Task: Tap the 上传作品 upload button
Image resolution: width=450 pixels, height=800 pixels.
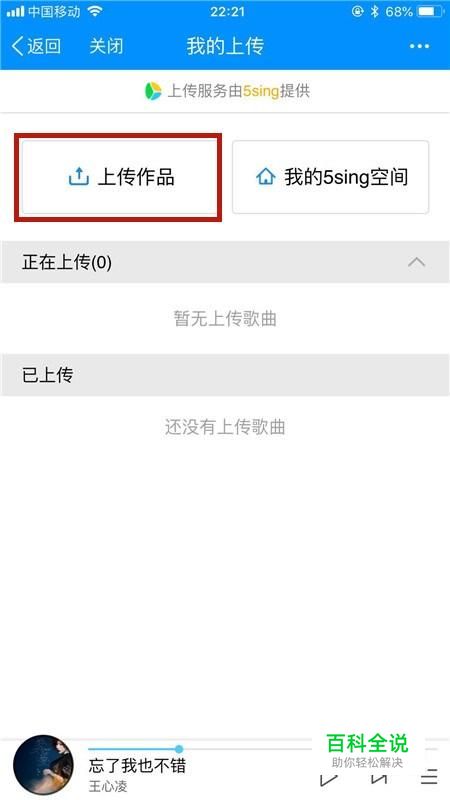Action: point(120,177)
